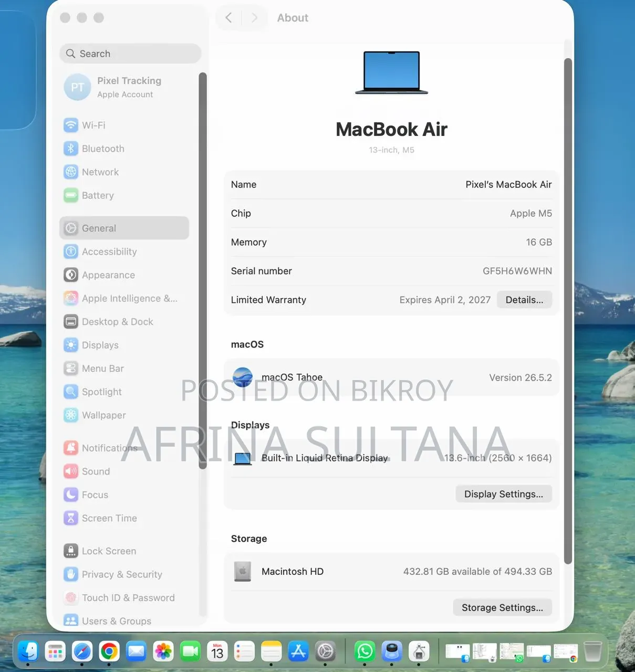Click the About pane vertical scrollbar
Image resolution: width=635 pixels, height=672 pixels.
[568, 311]
